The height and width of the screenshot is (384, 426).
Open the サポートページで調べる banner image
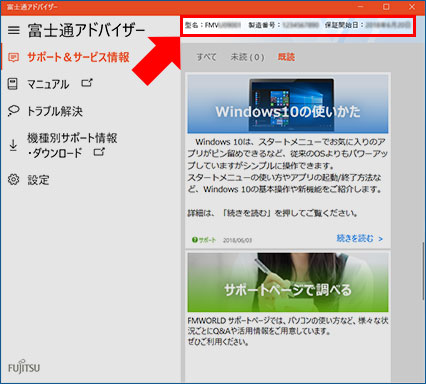(288, 282)
